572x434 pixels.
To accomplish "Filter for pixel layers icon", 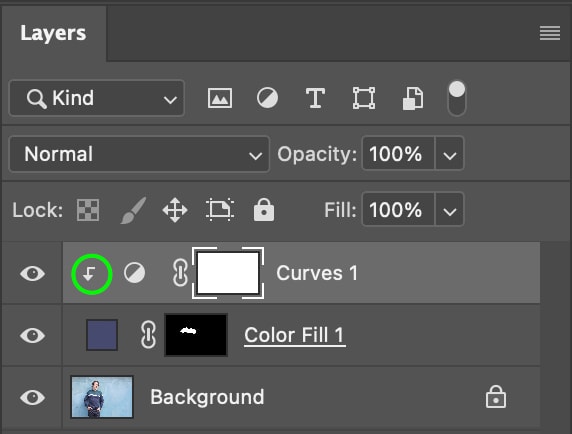I will point(220,98).
